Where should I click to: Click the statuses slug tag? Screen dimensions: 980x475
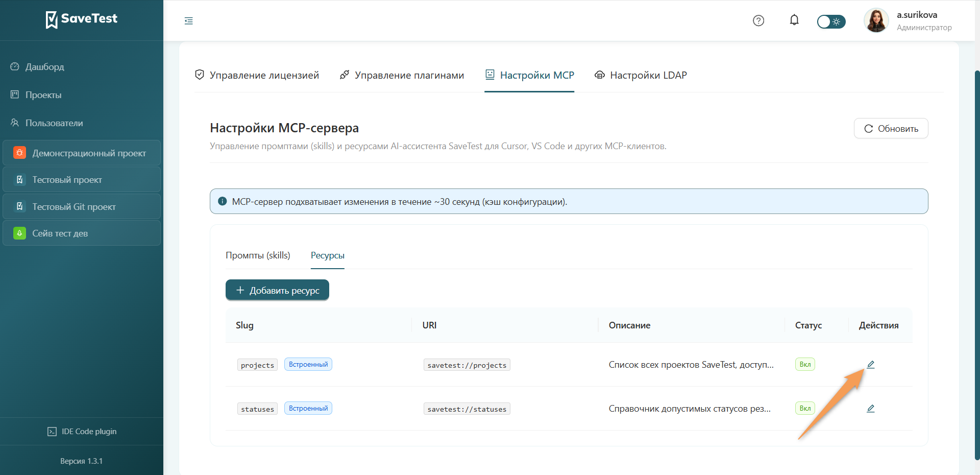pos(257,409)
